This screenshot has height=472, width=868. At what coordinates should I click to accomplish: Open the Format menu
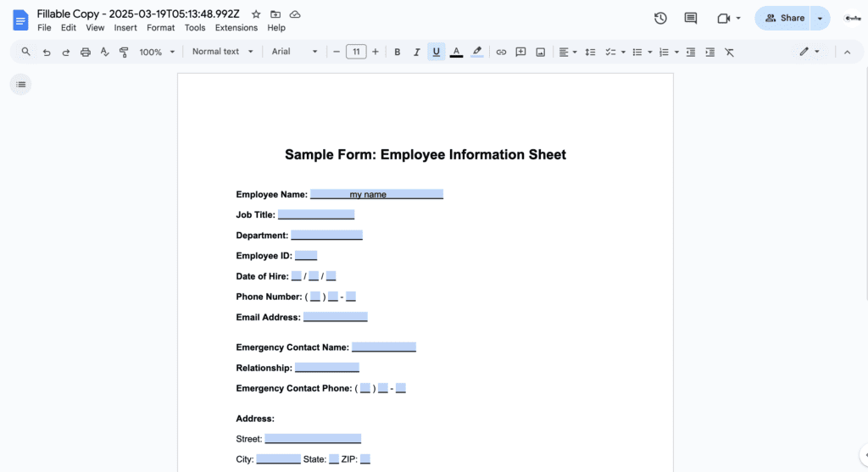pyautogui.click(x=160, y=28)
